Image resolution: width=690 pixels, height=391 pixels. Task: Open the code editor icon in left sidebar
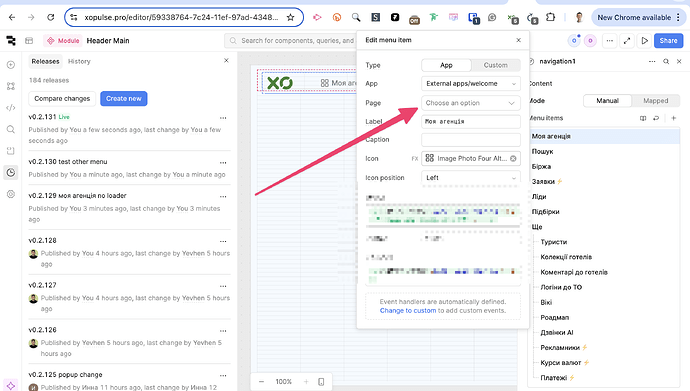[11, 108]
